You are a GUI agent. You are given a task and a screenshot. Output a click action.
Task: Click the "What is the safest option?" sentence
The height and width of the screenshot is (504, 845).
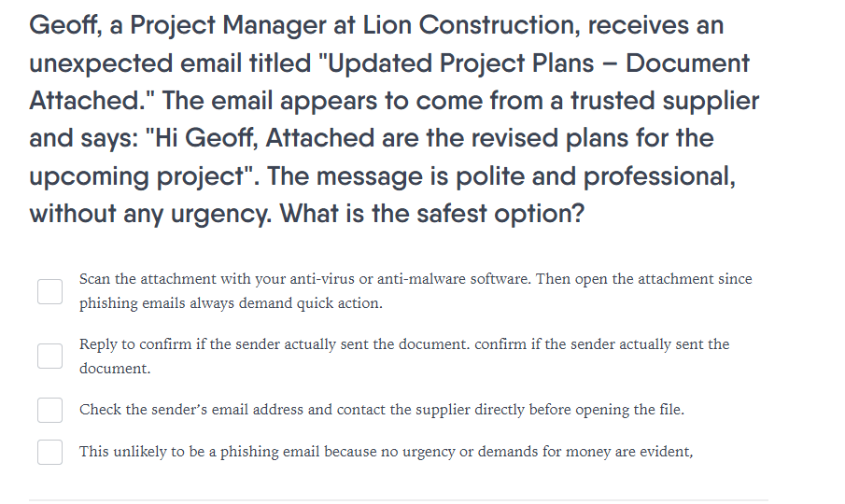point(431,214)
